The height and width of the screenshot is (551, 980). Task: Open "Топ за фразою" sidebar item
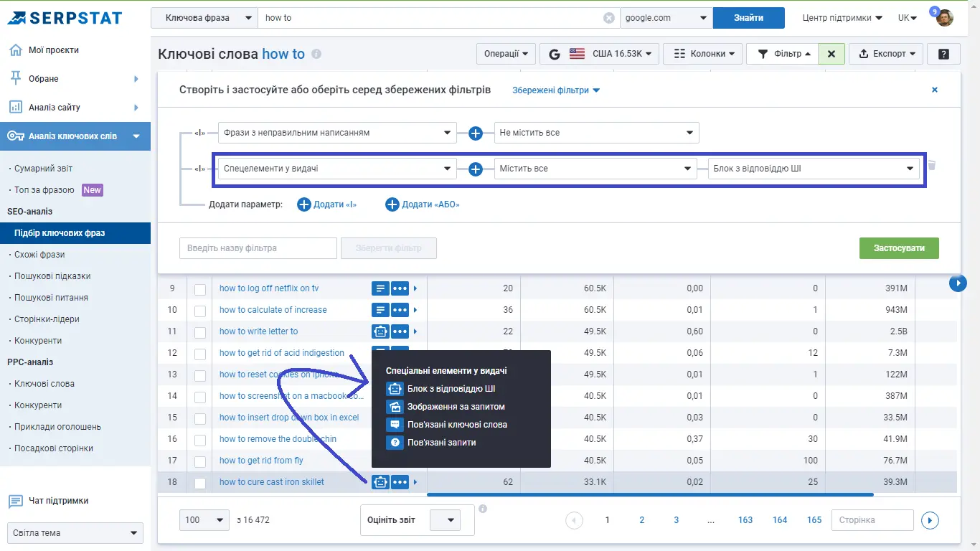coord(44,190)
